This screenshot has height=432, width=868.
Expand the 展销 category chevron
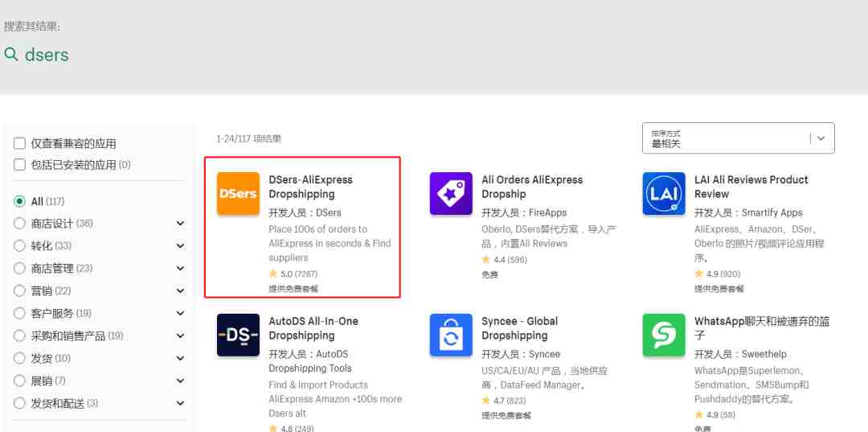181,381
